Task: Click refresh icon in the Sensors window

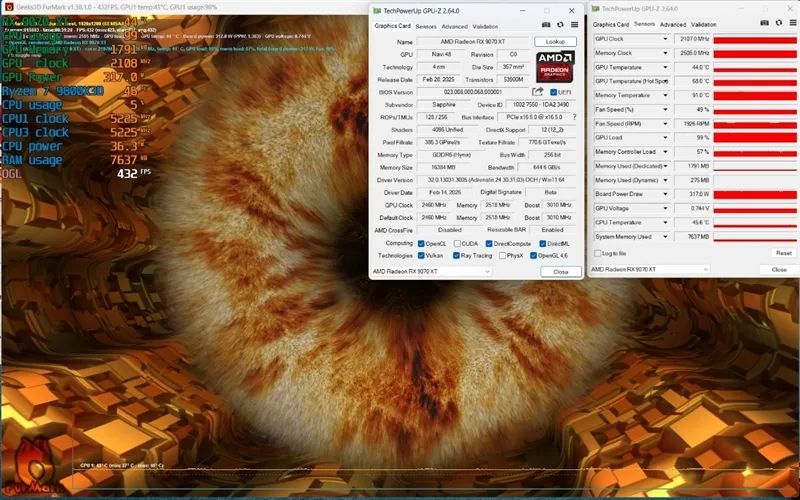Action: coord(779,23)
